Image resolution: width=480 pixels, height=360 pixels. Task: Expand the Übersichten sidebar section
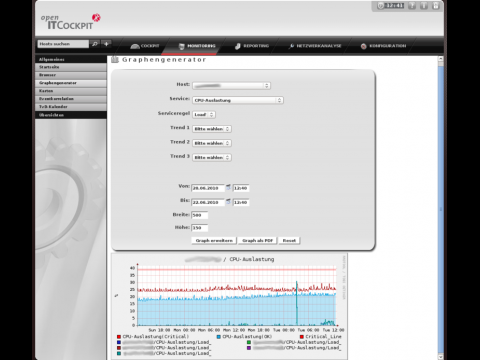(71, 115)
